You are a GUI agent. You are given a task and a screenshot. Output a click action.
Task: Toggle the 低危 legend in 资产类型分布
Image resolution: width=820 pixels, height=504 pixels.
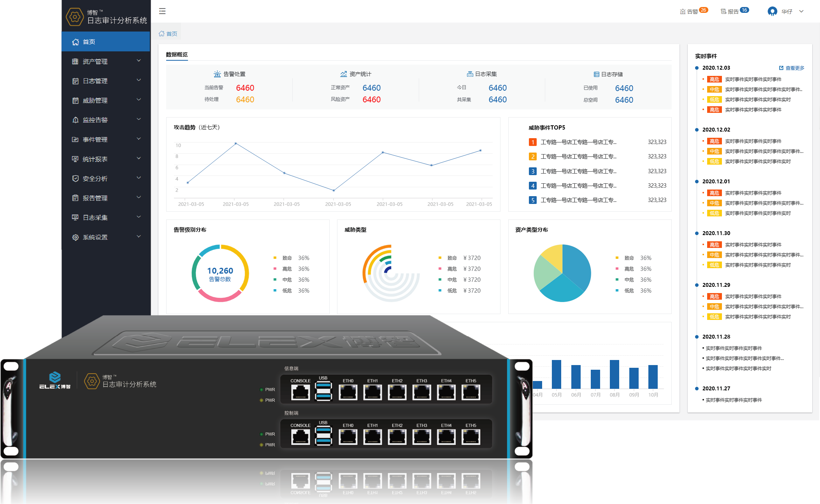tap(629, 291)
